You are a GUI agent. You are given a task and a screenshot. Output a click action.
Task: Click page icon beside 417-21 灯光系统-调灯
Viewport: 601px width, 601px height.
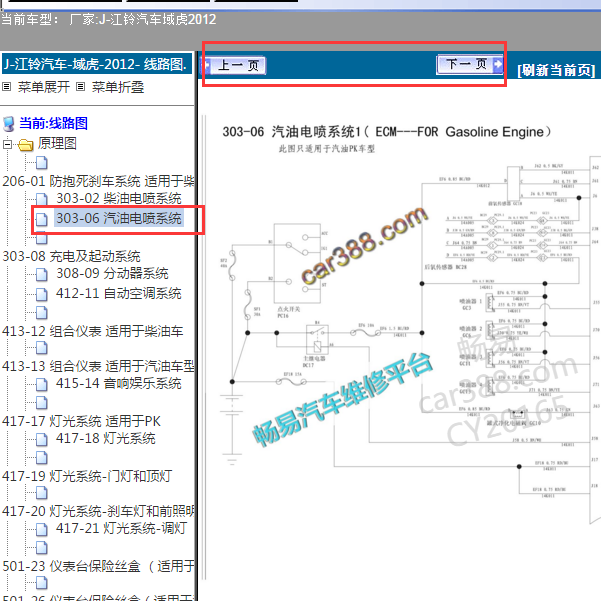[41, 530]
